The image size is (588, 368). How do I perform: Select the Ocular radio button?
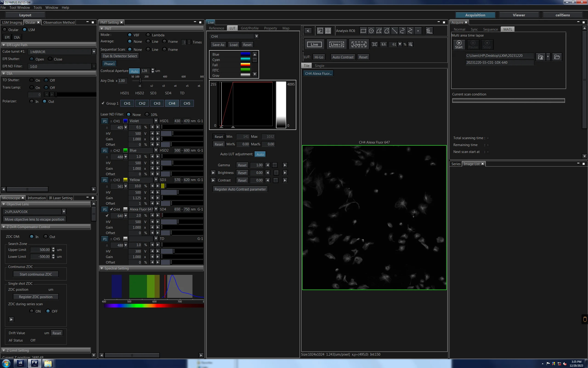5,30
